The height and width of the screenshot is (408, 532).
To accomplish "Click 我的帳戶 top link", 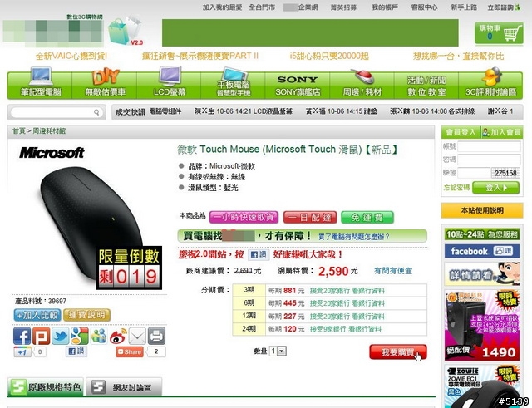I will coord(385,7).
